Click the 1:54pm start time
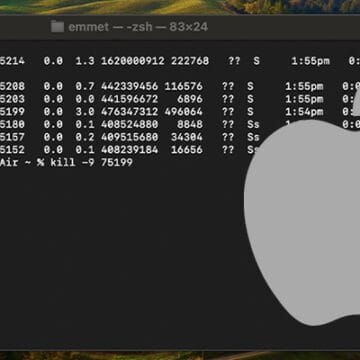This screenshot has width=360, height=360. pos(304,112)
